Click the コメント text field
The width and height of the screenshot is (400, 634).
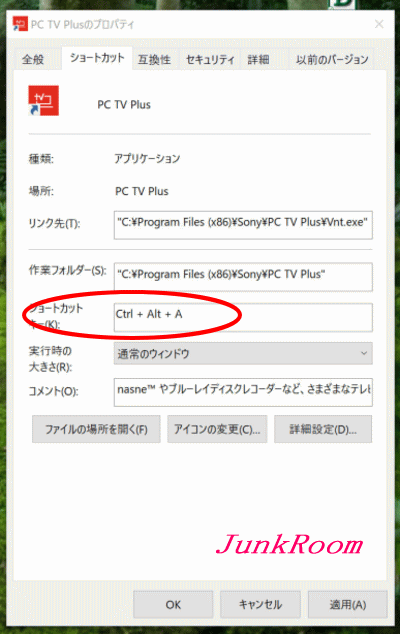click(243, 392)
